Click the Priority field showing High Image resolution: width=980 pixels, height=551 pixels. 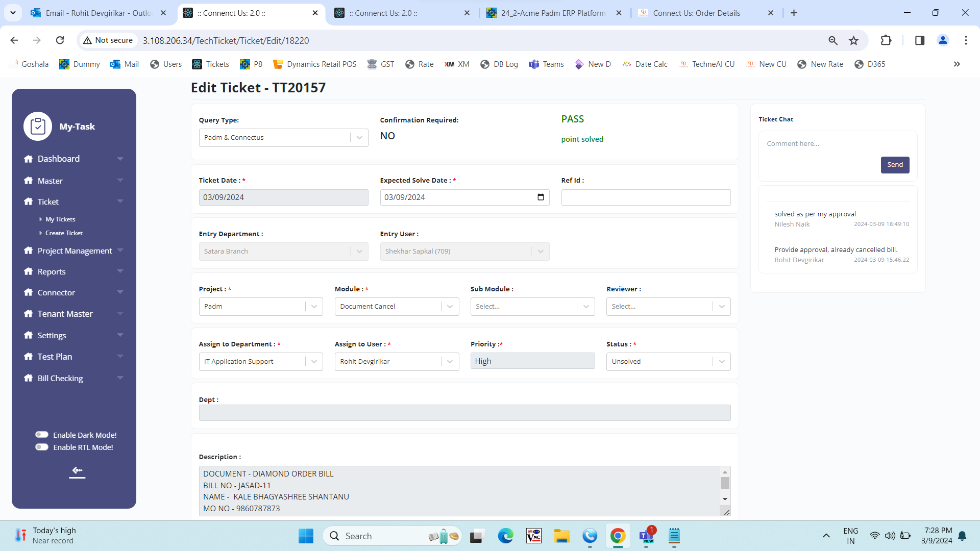click(x=532, y=361)
